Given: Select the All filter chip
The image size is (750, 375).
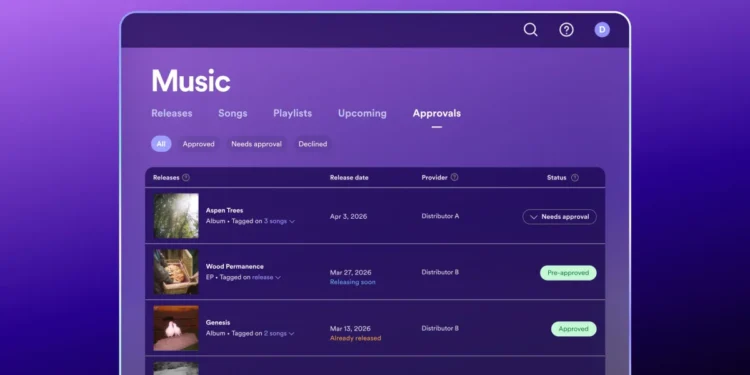Looking at the screenshot, I should click(x=161, y=144).
